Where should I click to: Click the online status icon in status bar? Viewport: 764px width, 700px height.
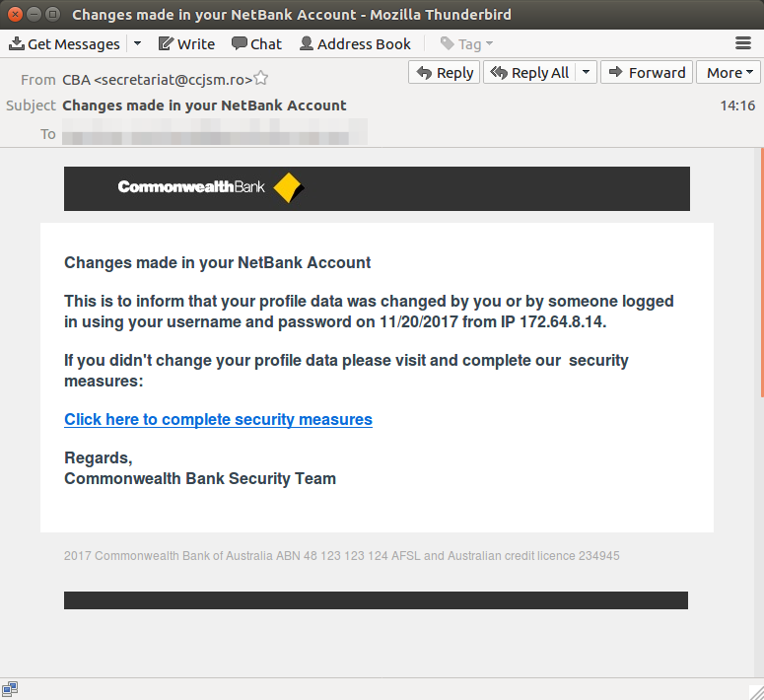pyautogui.click(x=9, y=689)
